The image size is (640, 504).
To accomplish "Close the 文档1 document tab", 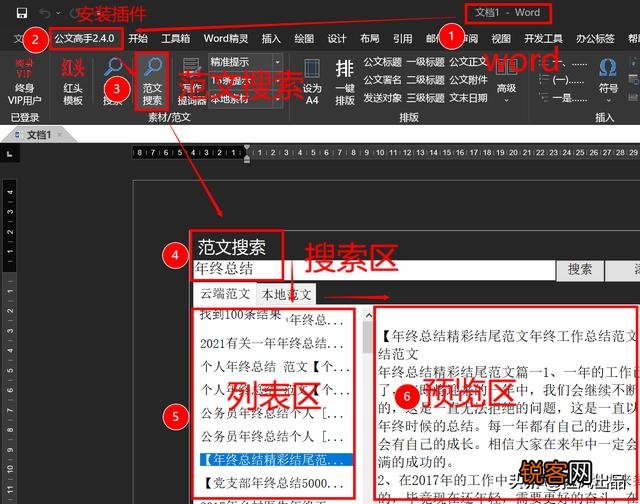I will (60, 134).
